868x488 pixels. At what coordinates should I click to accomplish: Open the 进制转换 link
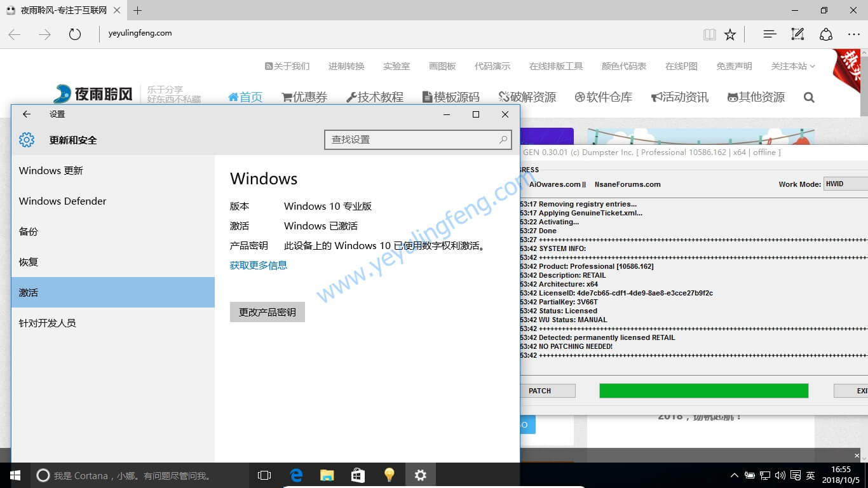346,66
